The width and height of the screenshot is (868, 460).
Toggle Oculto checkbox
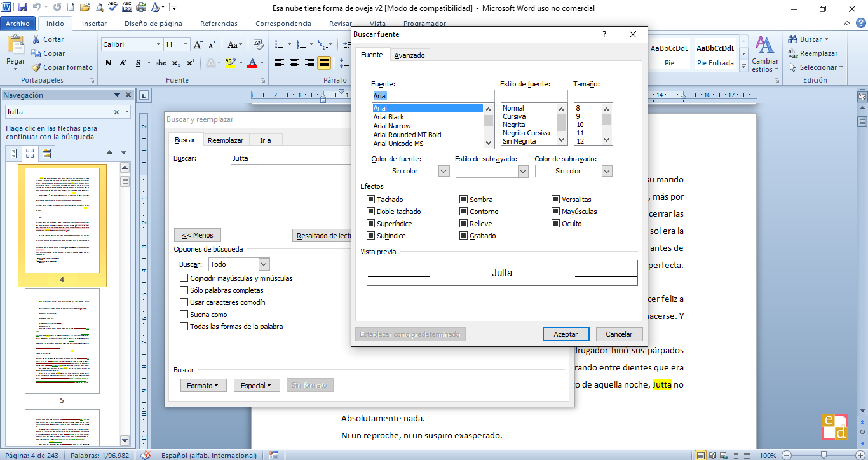[x=556, y=224]
